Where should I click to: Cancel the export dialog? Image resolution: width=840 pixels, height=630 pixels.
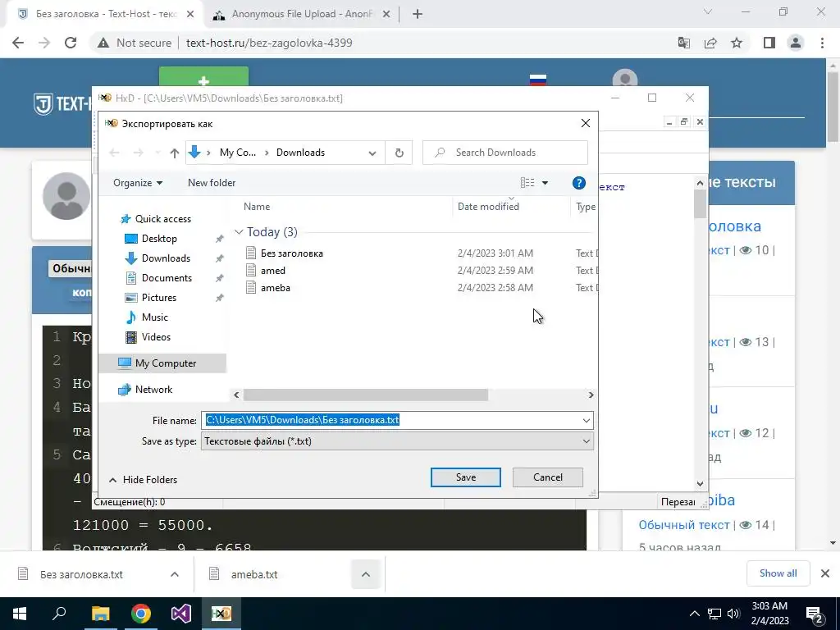(547, 477)
